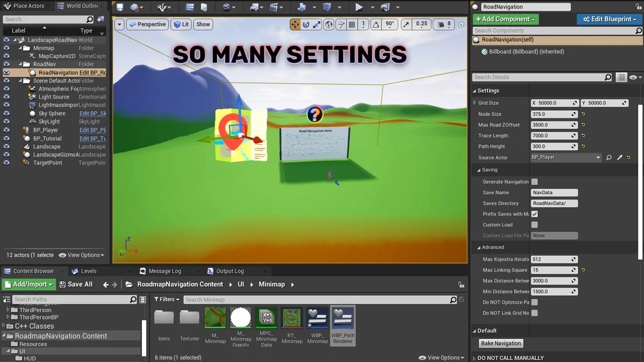Click the eyedropper to pick Source Actor
This screenshot has height=362, width=644.
[620, 157]
